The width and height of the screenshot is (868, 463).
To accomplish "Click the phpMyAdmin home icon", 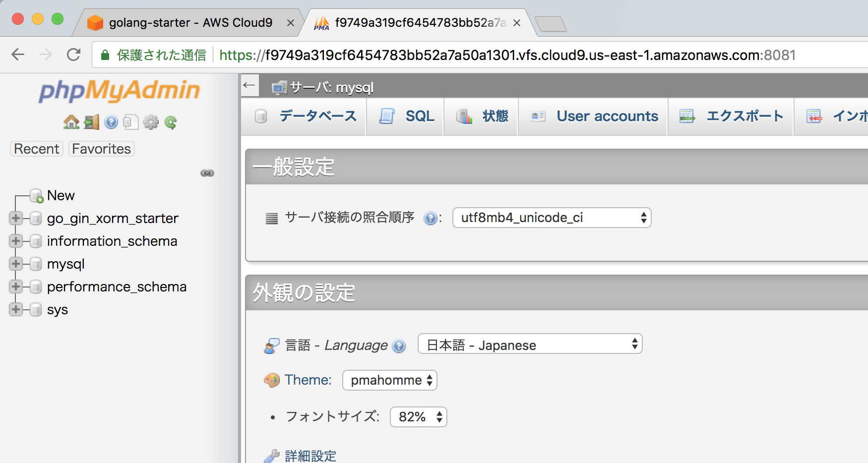I will click(71, 122).
